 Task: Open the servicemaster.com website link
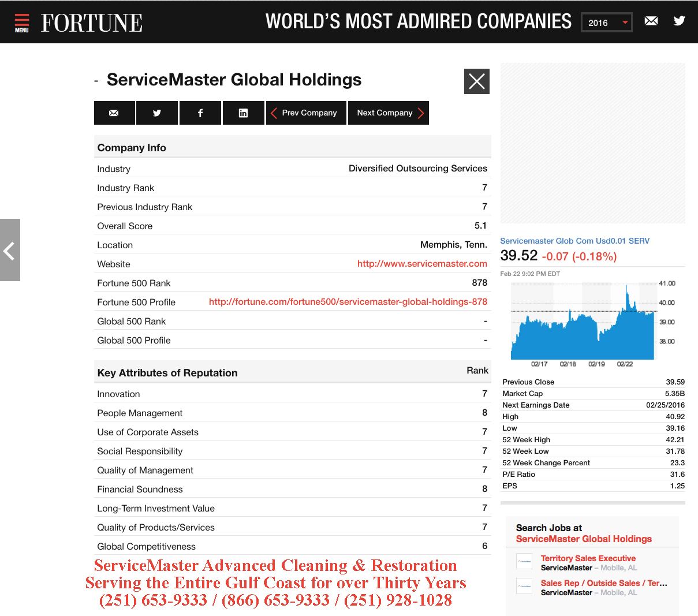click(x=422, y=264)
